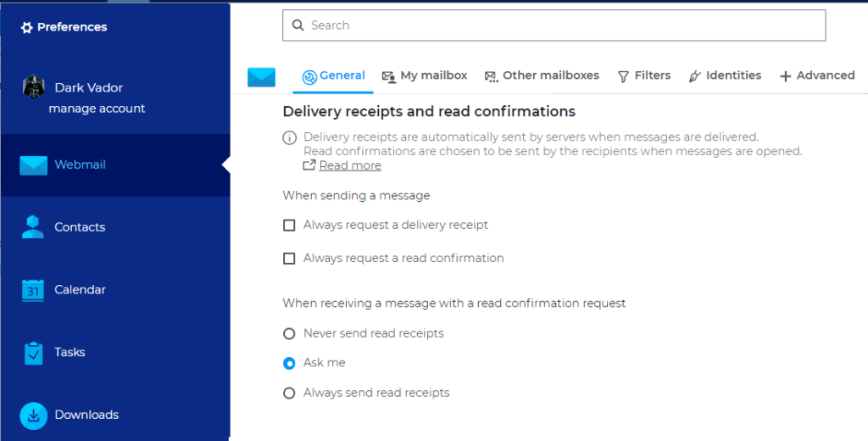Click the Webmail envelope icon in sidebar
868x441 pixels.
(33, 165)
